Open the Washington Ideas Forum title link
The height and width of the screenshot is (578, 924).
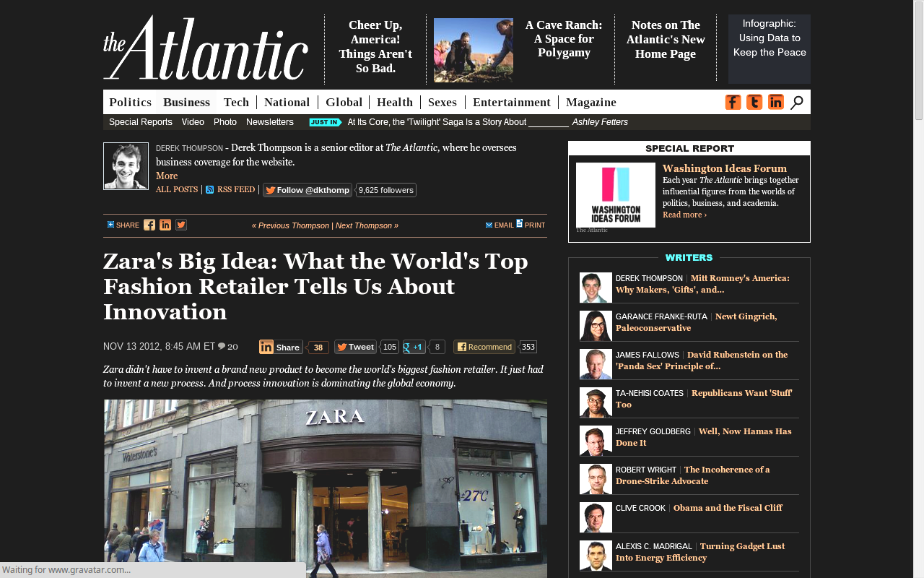pyautogui.click(x=725, y=168)
